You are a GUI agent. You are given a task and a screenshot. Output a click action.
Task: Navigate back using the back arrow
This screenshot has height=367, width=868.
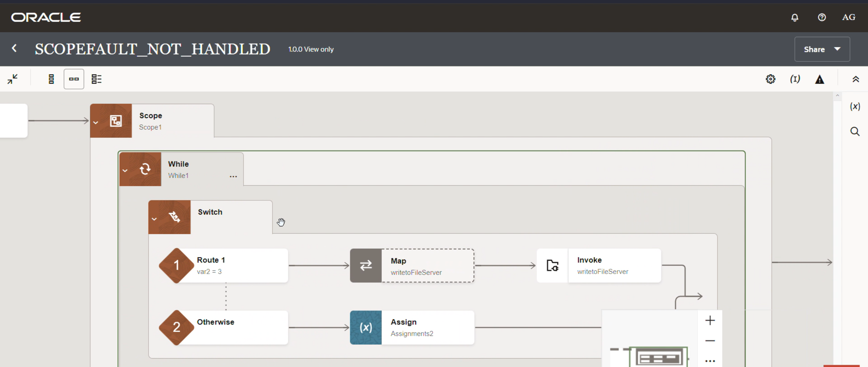14,49
